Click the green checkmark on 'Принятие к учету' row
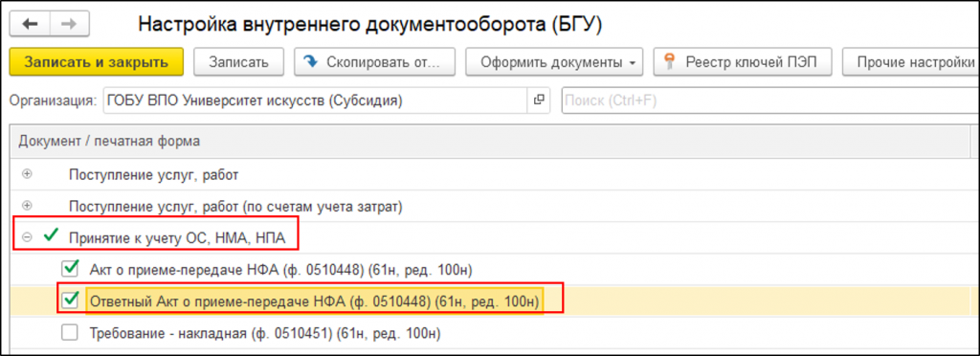Viewport: 980px width, 356px height. click(52, 236)
